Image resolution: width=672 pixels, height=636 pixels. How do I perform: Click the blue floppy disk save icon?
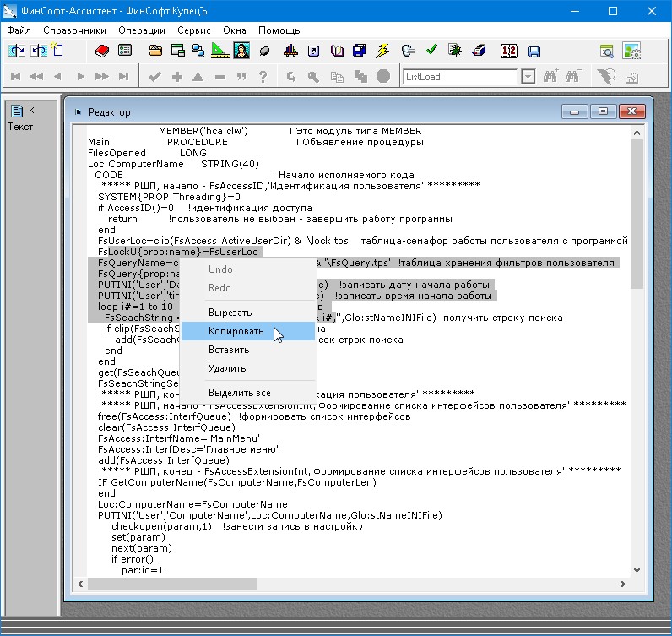[534, 52]
